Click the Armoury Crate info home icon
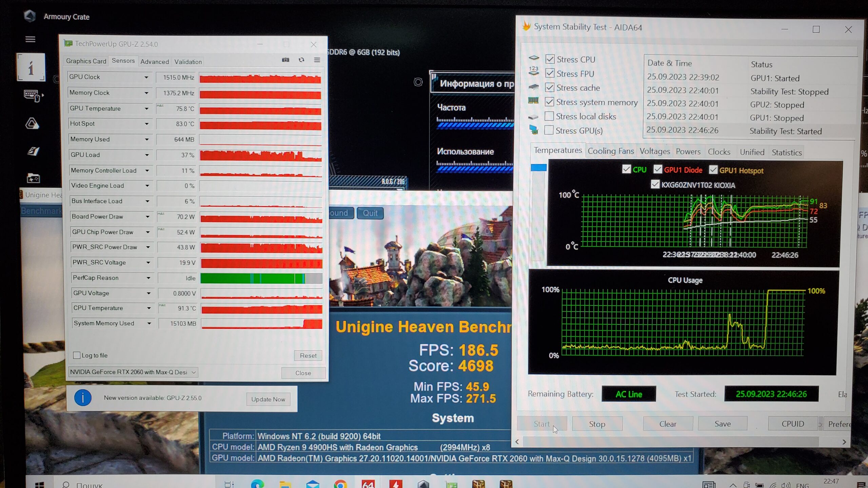 [31, 67]
